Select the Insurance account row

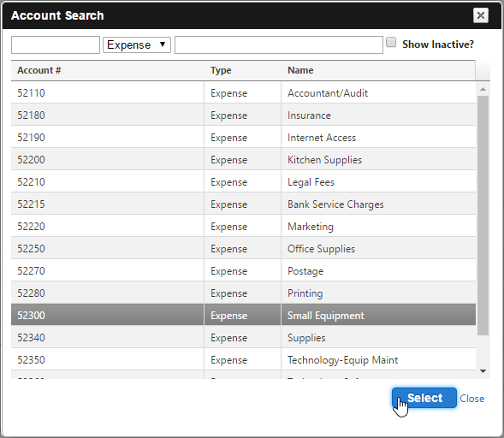pyautogui.click(x=243, y=115)
